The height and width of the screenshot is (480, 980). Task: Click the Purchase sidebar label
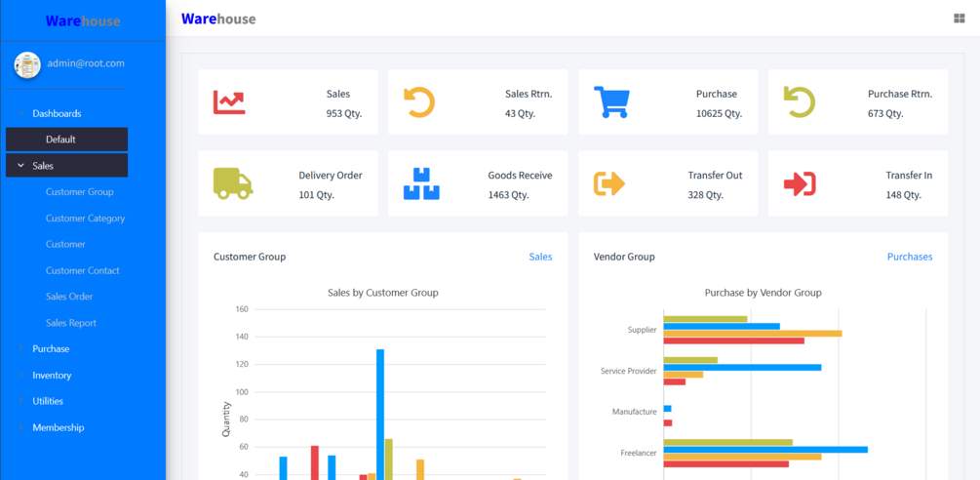[51, 348]
